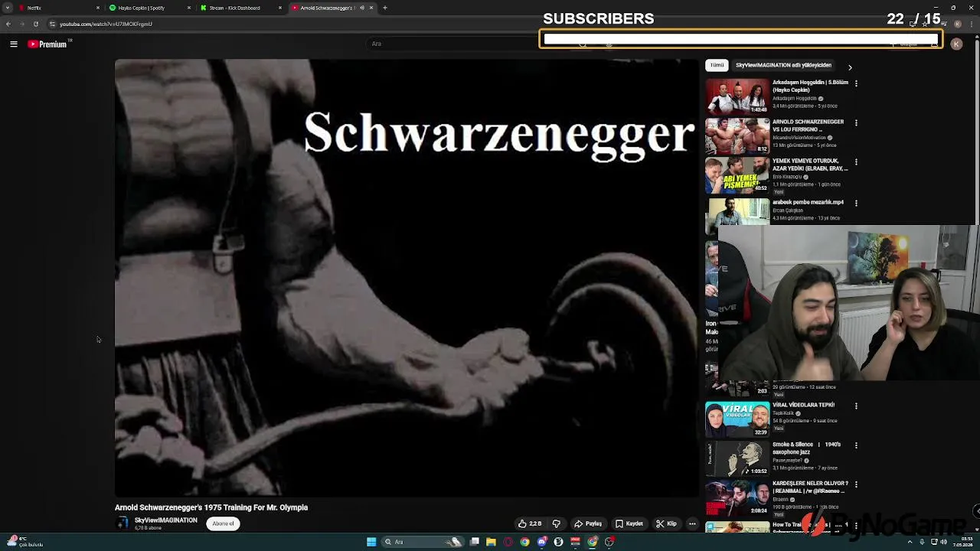980x551 pixels.
Task: Open a new browser tab
Action: [x=385, y=8]
